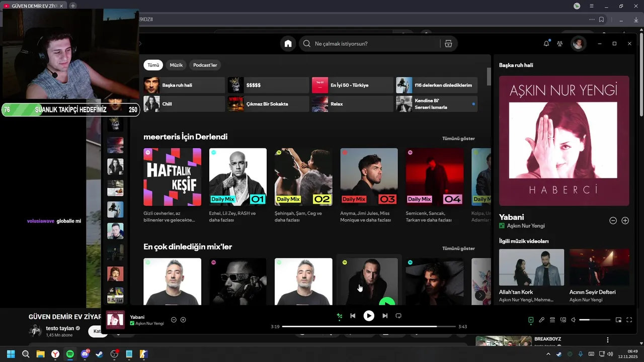Play the current track
644x362 pixels.
[x=369, y=316]
